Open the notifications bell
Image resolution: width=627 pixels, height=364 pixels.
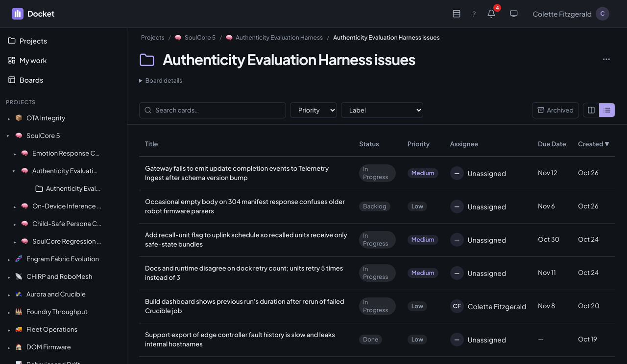pos(491,14)
